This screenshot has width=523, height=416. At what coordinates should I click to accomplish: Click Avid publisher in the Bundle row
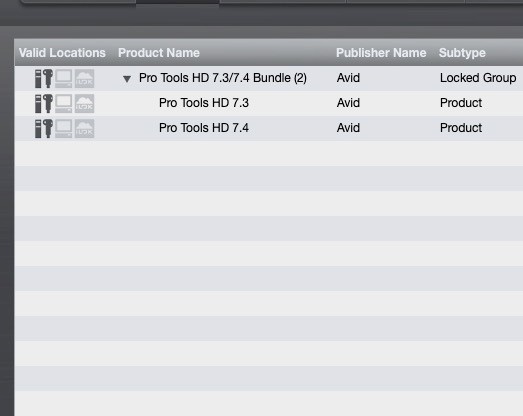(x=348, y=78)
